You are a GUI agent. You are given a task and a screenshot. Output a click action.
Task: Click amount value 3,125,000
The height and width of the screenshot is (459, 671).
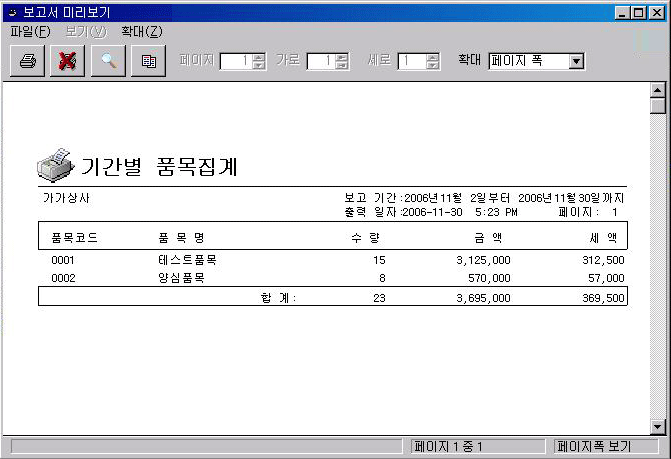(483, 260)
